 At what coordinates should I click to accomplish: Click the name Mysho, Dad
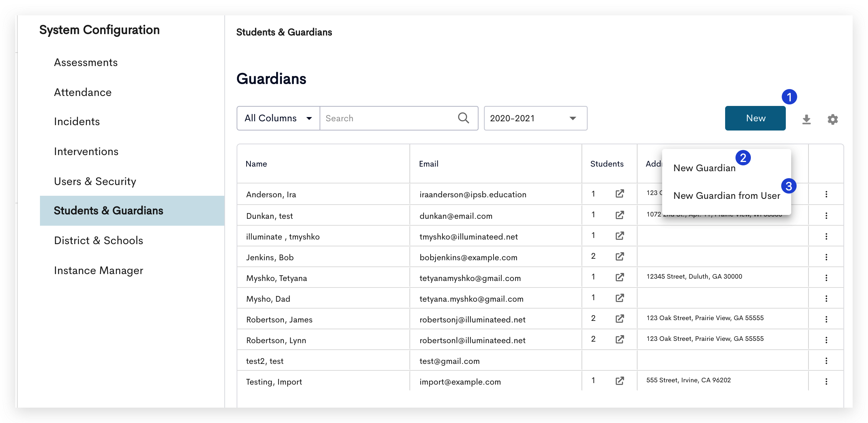pyautogui.click(x=268, y=299)
